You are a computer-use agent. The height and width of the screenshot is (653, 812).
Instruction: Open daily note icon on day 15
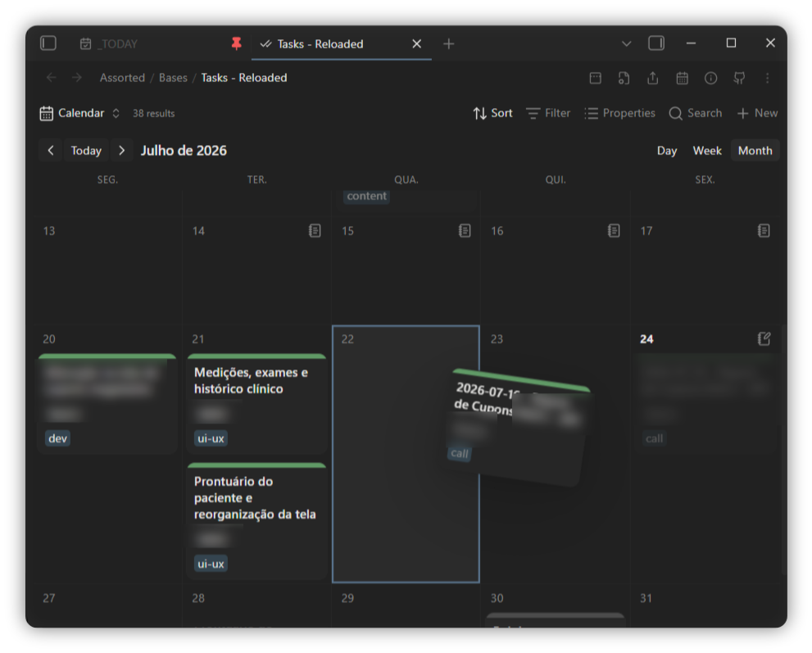[x=465, y=230]
